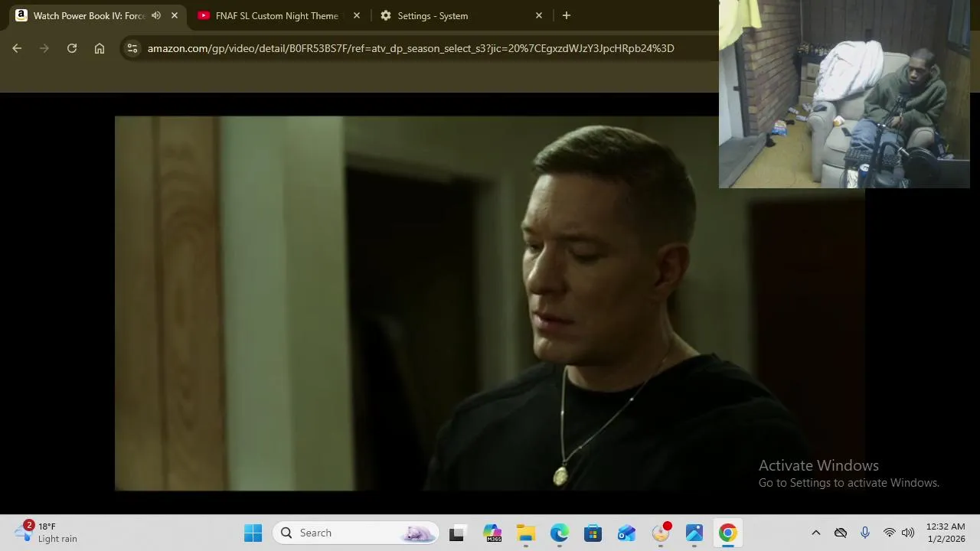The height and width of the screenshot is (551, 980).
Task: Open Wi-Fi network settings from tray
Action: point(890,533)
